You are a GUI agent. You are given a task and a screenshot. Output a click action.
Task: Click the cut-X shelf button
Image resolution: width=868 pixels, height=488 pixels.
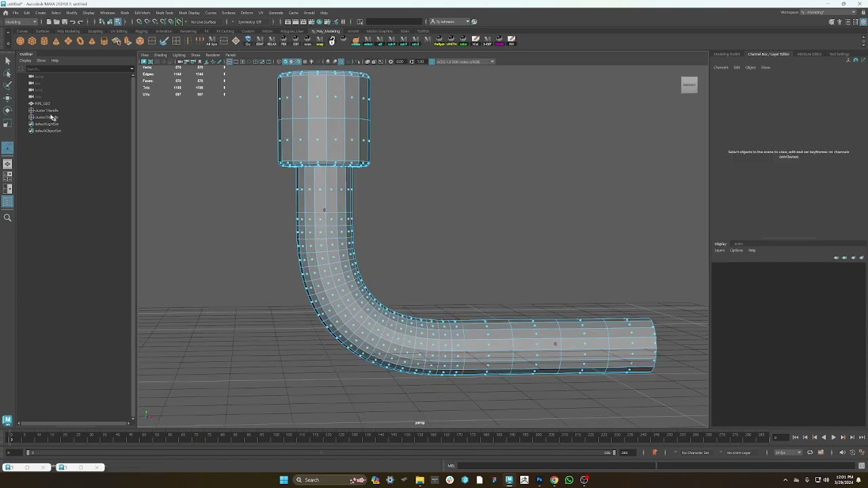(x=391, y=41)
